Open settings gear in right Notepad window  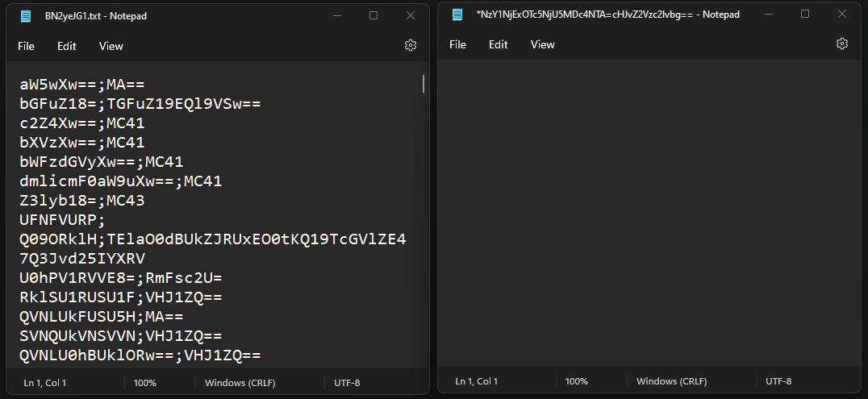(x=842, y=44)
